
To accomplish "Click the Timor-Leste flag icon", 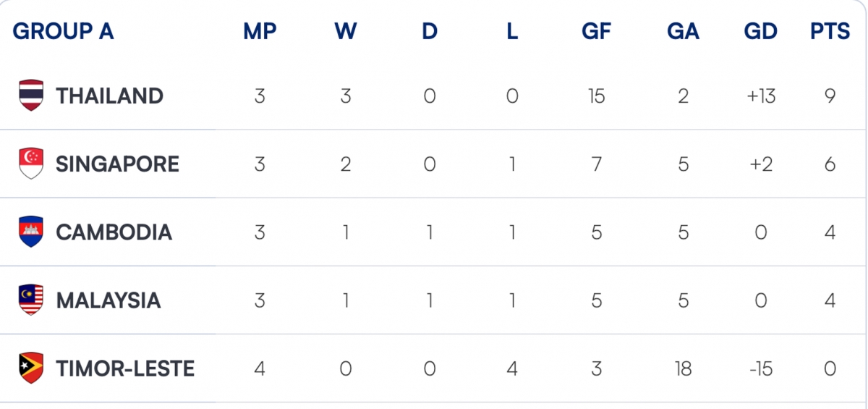I will coord(31,368).
